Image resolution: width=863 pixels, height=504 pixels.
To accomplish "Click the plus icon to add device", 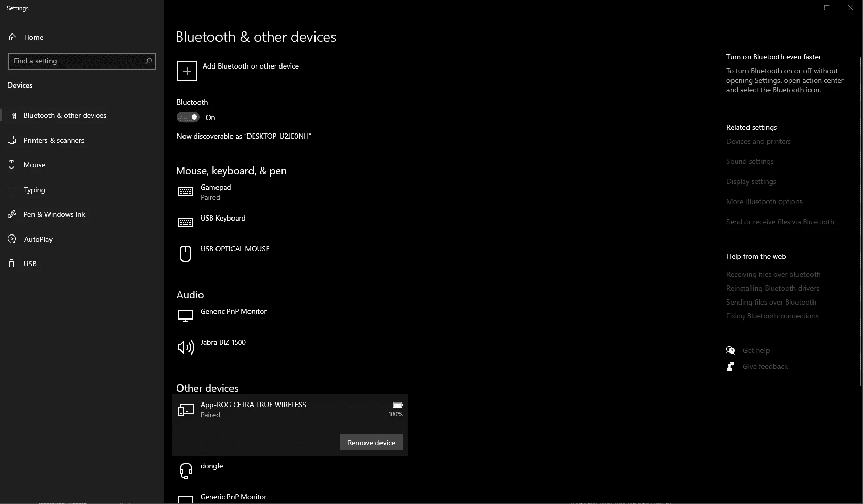I will pyautogui.click(x=187, y=71).
